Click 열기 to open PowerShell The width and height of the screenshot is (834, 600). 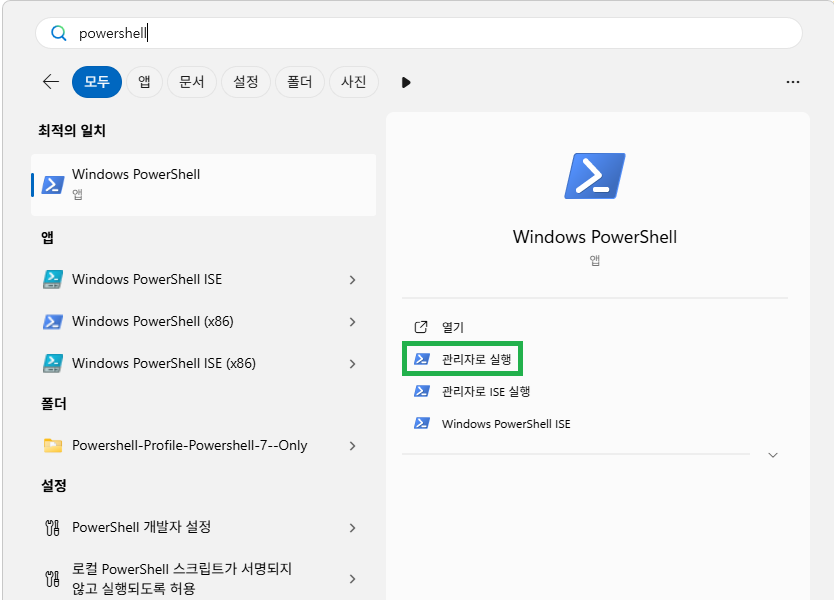click(453, 327)
